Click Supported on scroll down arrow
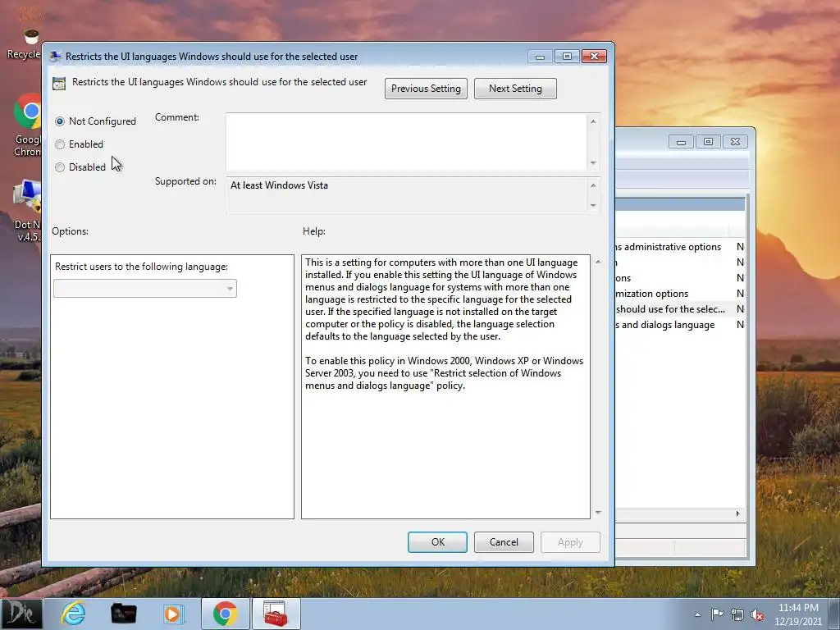Screen dimensions: 840x630 point(593,205)
